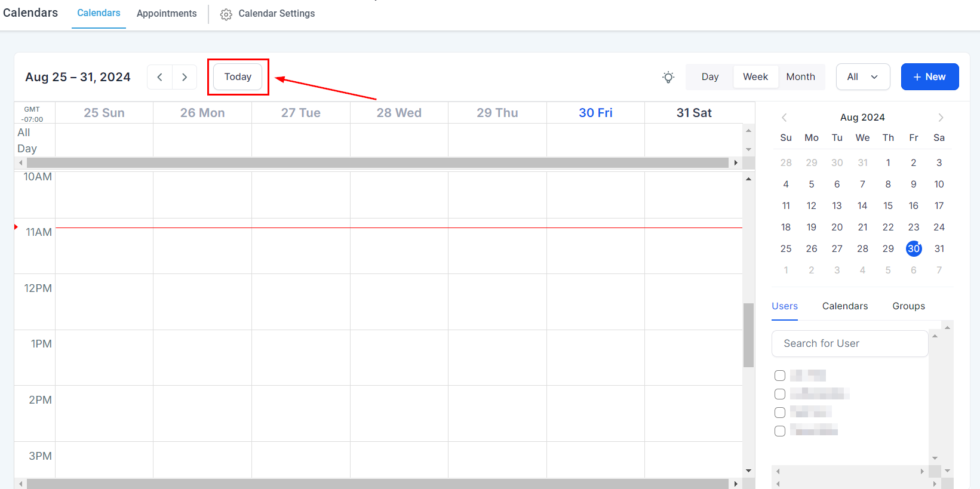Click the Search for User field
The height and width of the screenshot is (489, 980).
coord(849,344)
